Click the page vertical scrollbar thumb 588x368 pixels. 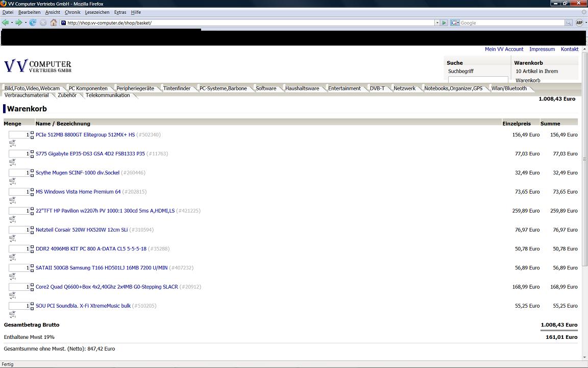(584, 159)
